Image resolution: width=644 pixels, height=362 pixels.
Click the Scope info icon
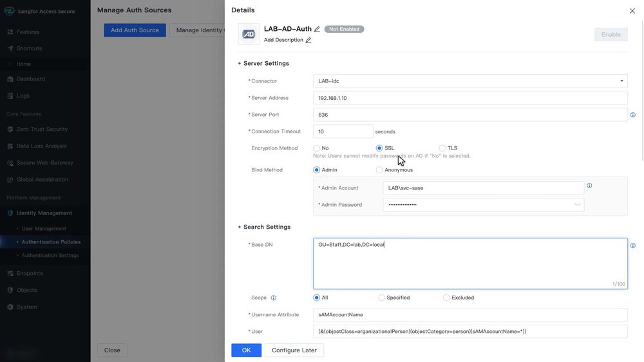(x=274, y=298)
